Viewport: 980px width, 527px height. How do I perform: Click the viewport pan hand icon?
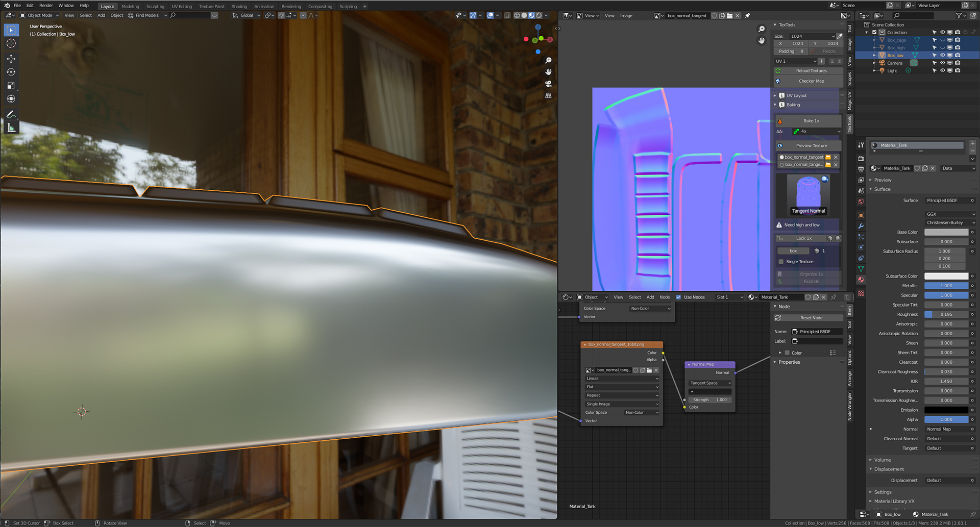[x=549, y=72]
